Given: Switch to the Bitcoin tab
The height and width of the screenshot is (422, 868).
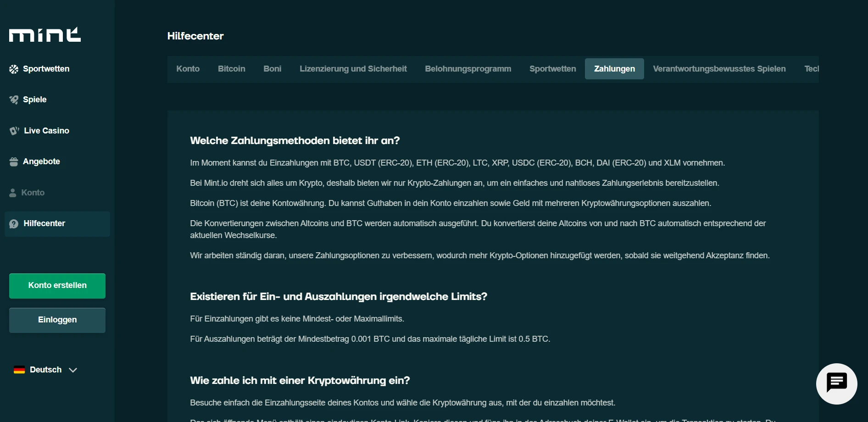Looking at the screenshot, I should pos(232,69).
